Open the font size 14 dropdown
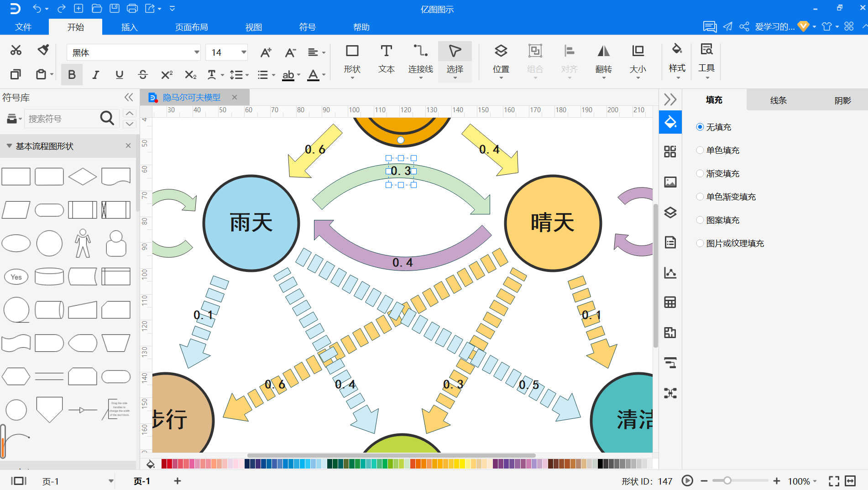 (x=244, y=52)
